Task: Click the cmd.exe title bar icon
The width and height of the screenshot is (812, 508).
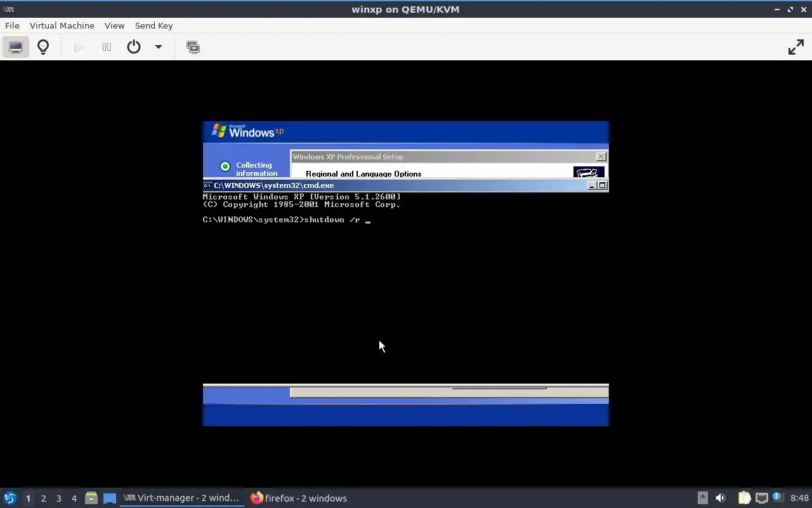Action: pos(207,185)
